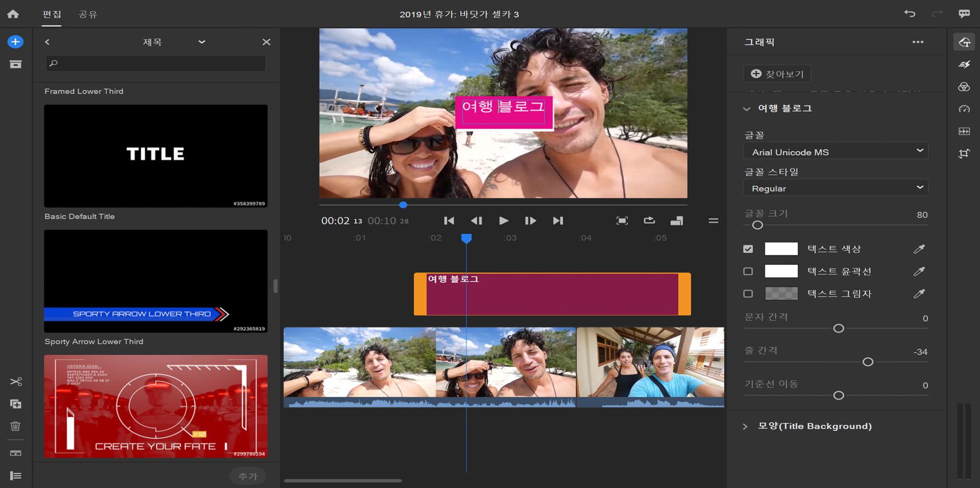The width and height of the screenshot is (980, 488).
Task: Select the 여행 블로그 title clip on timeline
Action: pos(552,294)
